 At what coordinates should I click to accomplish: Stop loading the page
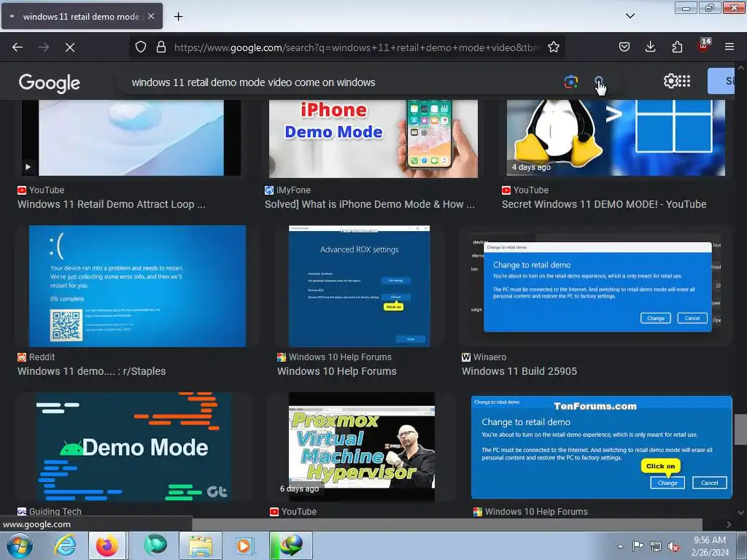(70, 47)
